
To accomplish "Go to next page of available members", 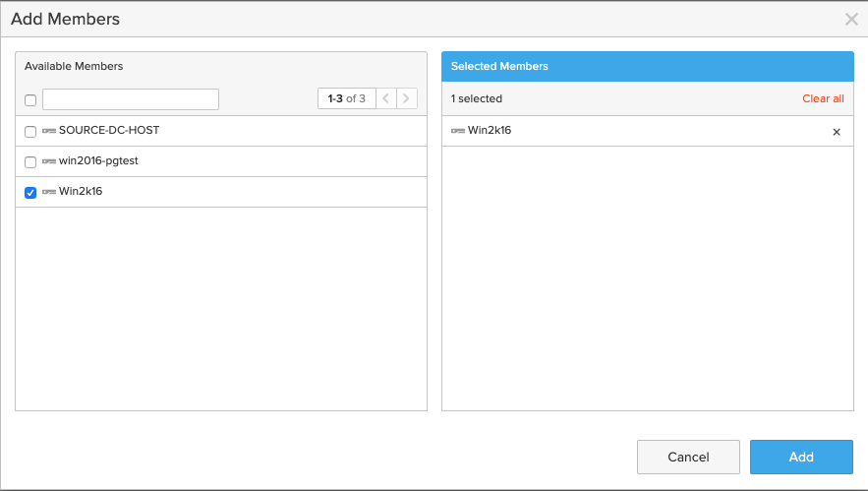I will coord(407,98).
